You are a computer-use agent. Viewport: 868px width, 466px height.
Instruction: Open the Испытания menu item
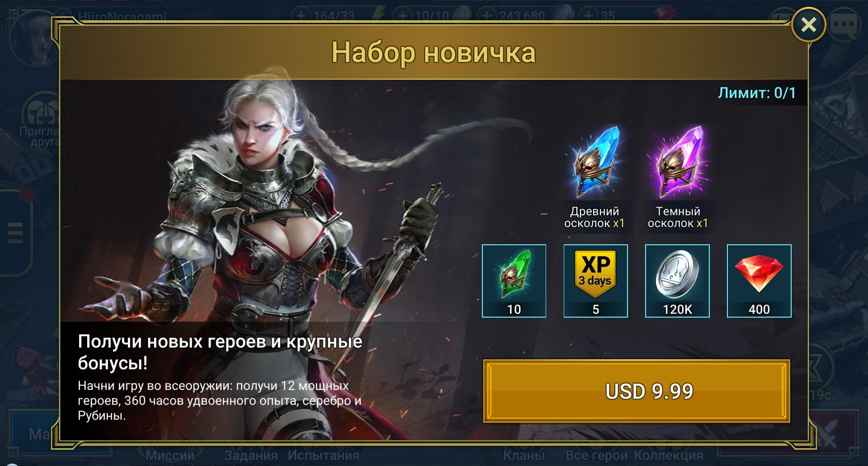click(x=324, y=455)
